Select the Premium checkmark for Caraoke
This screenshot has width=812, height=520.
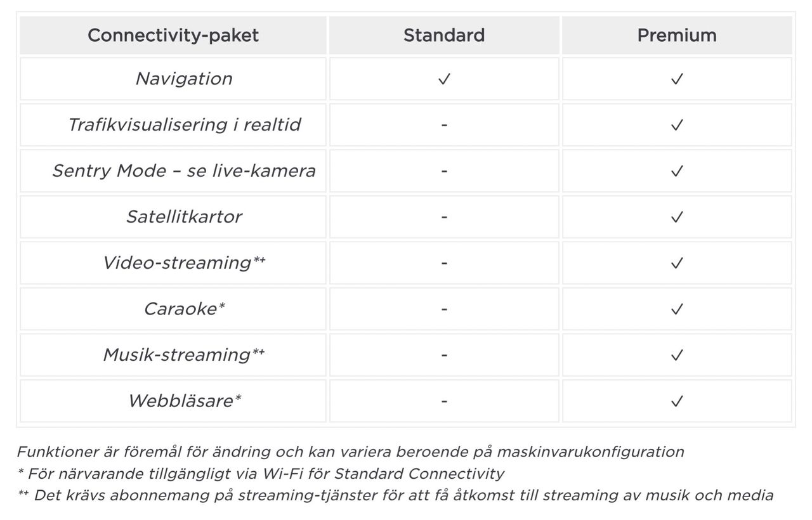coord(677,309)
